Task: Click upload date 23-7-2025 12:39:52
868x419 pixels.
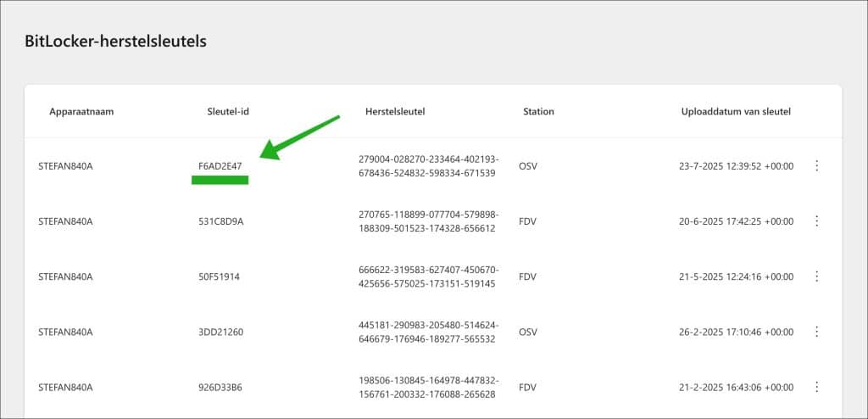Action: coord(737,165)
